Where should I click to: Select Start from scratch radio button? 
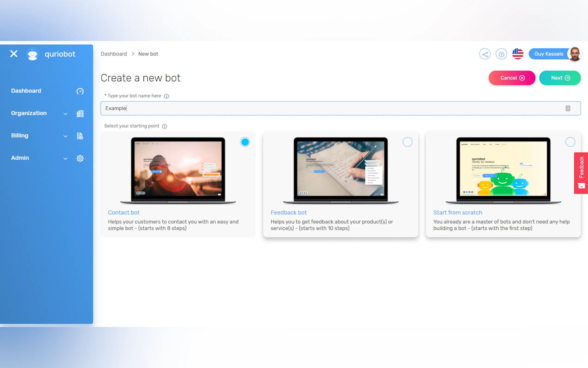point(570,142)
